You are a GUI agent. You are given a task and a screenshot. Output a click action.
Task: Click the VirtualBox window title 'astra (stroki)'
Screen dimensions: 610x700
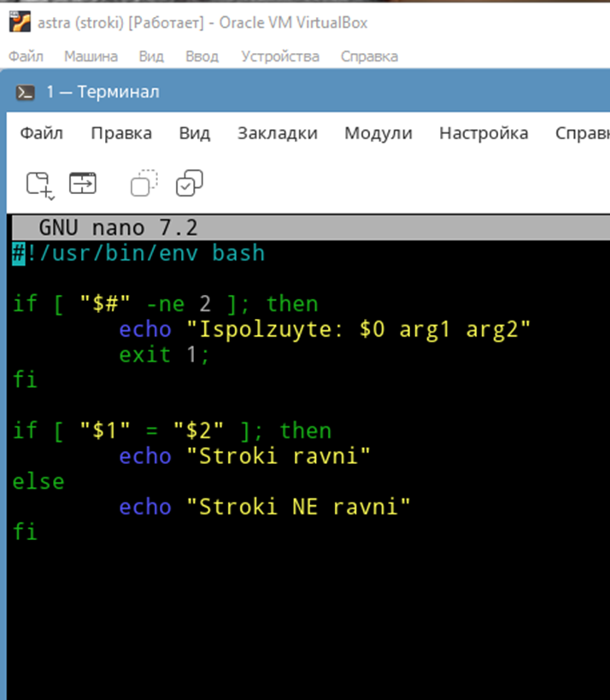click(81, 23)
